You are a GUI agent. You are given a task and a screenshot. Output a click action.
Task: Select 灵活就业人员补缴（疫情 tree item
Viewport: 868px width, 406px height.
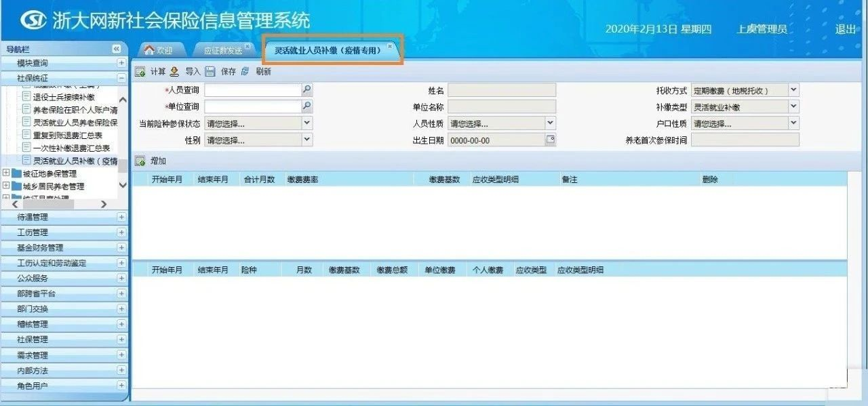[75, 161]
